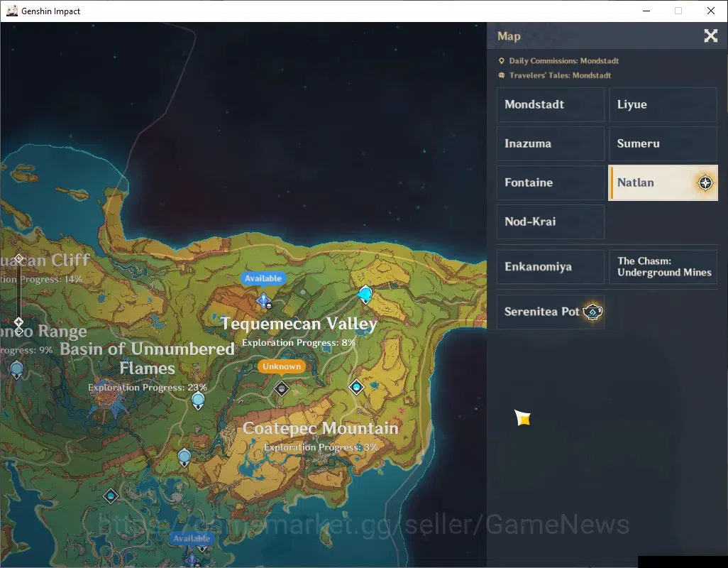The height and width of the screenshot is (568, 728).
Task: Select the Liyue region button
Action: [x=663, y=104]
